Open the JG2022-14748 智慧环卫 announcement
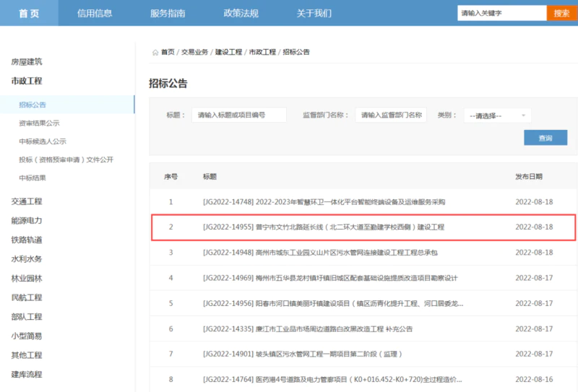This screenshot has height=392, width=578. pyautogui.click(x=324, y=202)
